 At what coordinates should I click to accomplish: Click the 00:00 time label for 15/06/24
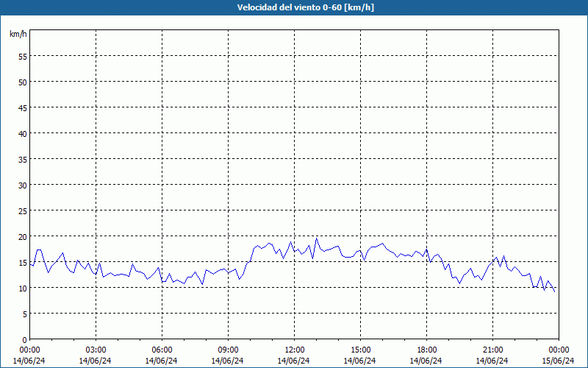coord(559,350)
